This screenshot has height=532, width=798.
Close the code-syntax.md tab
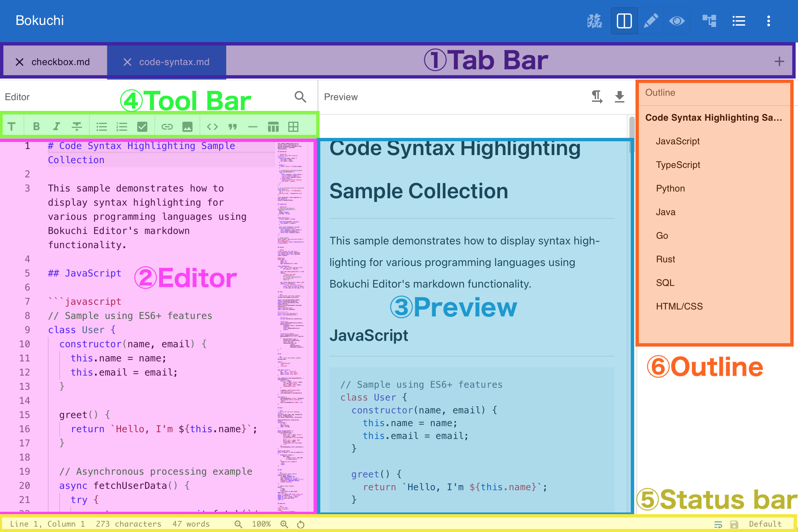(127, 62)
